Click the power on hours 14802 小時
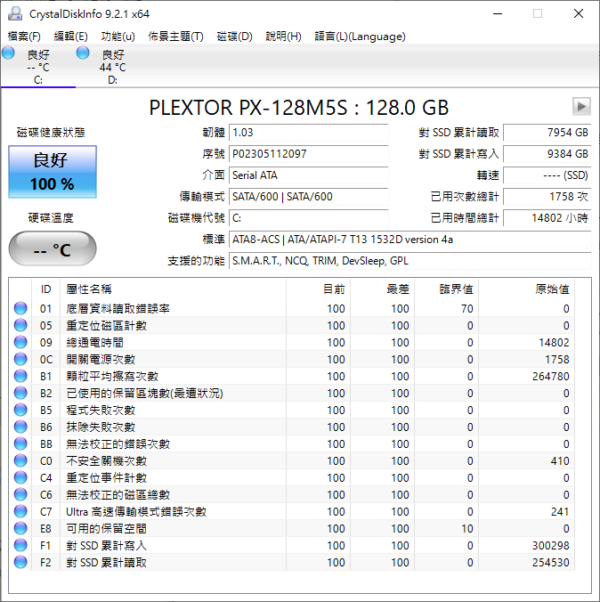 [x=547, y=218]
